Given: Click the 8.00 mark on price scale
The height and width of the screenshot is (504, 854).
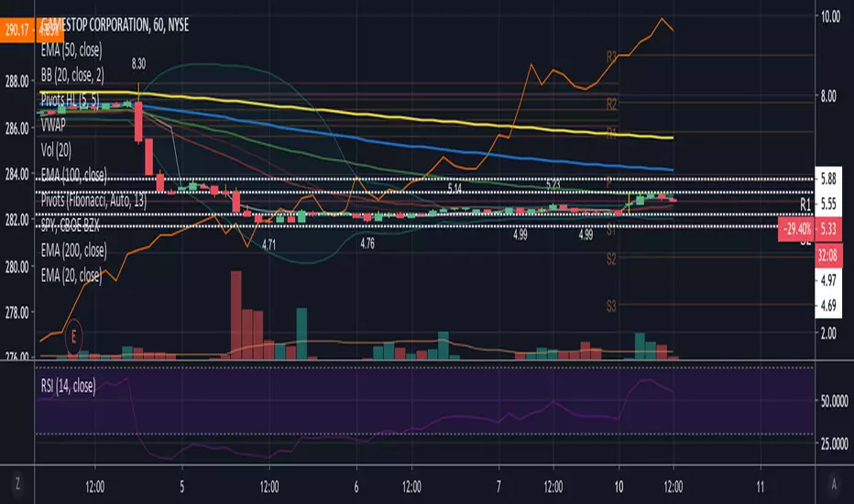Looking at the screenshot, I should [828, 96].
